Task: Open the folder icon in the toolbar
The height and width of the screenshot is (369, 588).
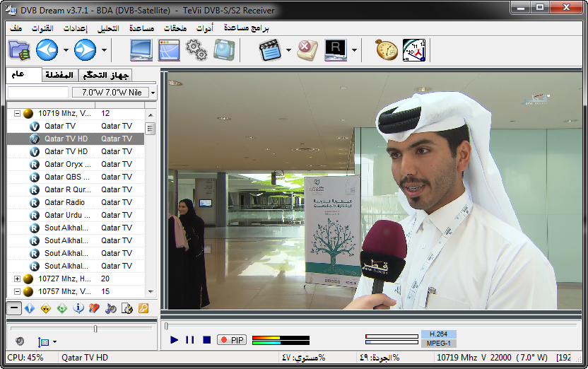Action: click(x=19, y=50)
